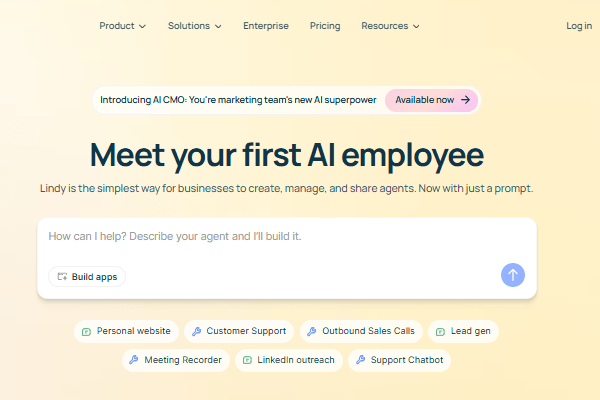Go to the Pricing page

click(x=325, y=26)
